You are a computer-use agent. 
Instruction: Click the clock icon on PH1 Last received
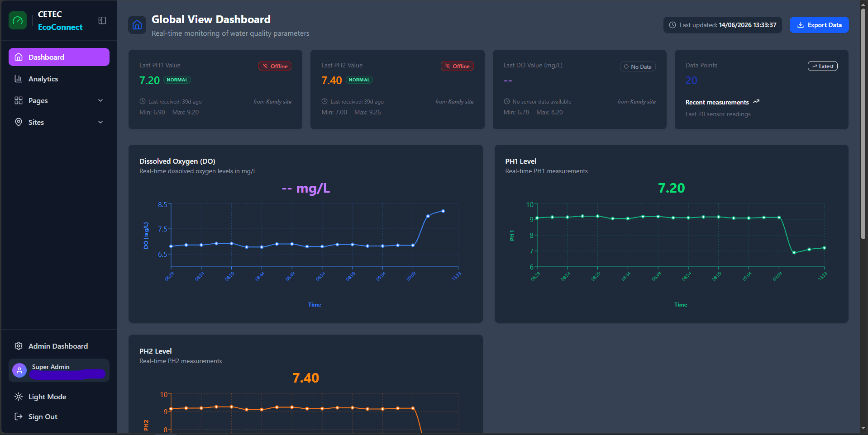(143, 101)
